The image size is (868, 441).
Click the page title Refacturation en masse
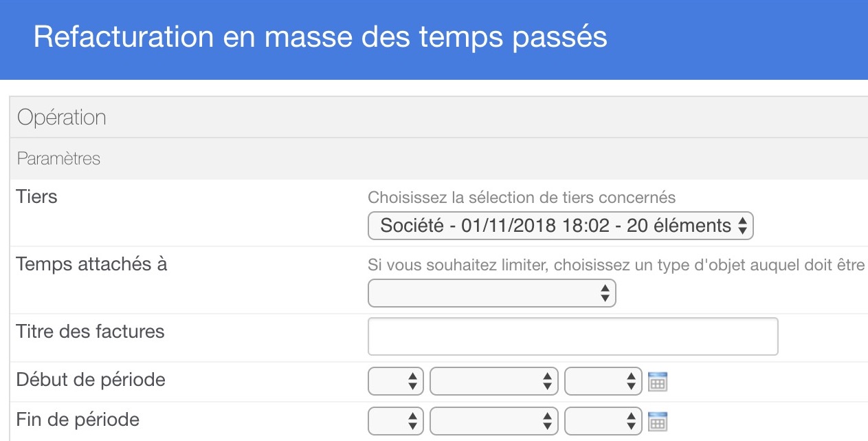point(320,37)
